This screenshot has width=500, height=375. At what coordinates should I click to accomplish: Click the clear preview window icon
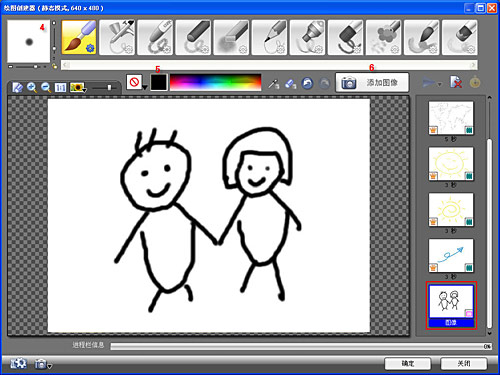point(17,88)
